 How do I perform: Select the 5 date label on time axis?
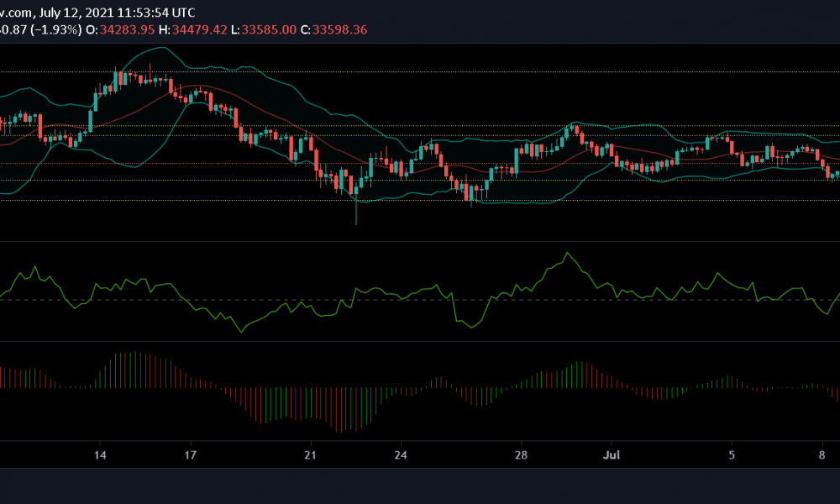(x=732, y=455)
